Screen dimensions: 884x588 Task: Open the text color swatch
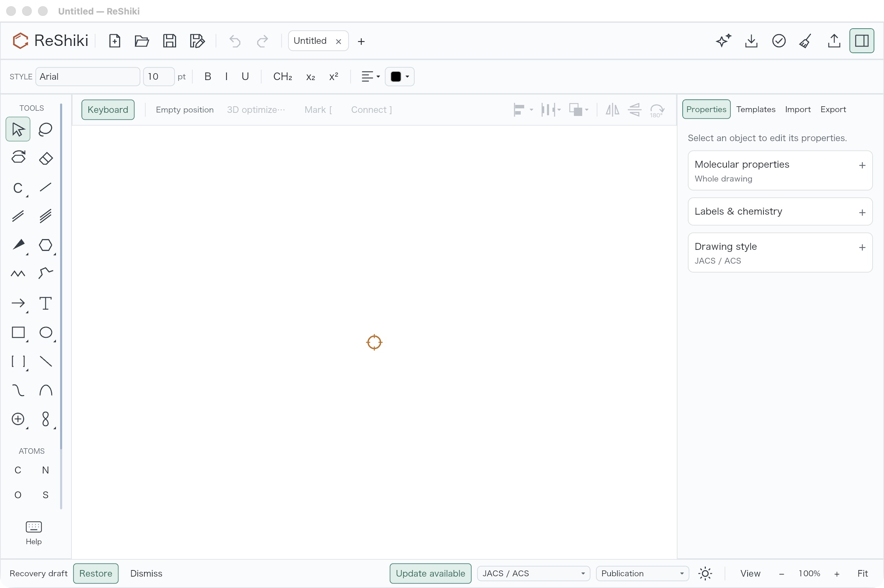click(400, 77)
